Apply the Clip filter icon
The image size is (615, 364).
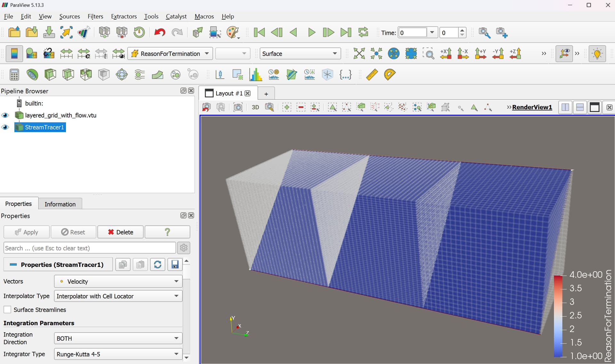pos(50,75)
